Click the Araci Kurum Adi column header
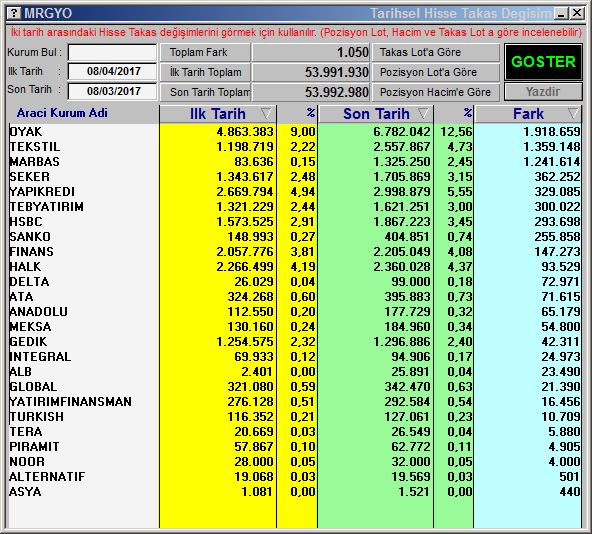The image size is (592, 534). tap(62, 113)
